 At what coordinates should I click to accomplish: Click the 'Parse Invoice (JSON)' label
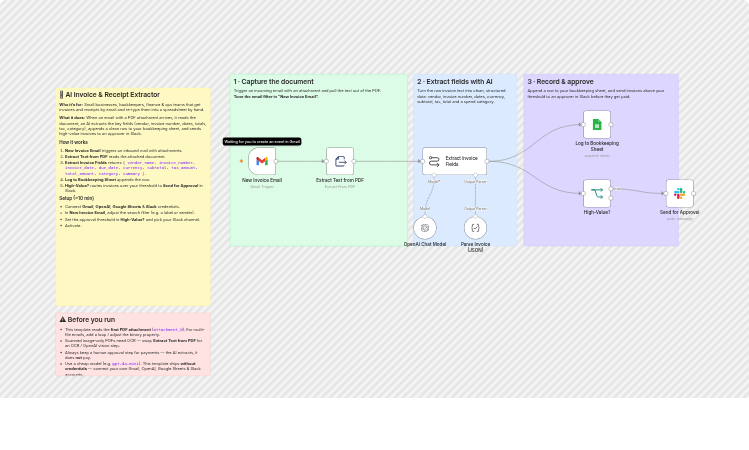(475, 247)
